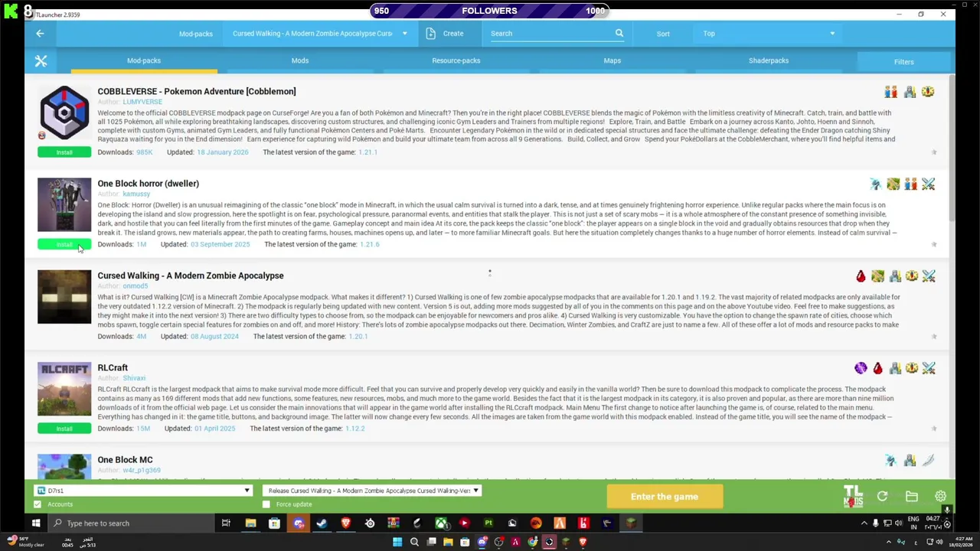This screenshot has width=980, height=551.
Task: Open the One Block MC title
Action: click(x=125, y=460)
